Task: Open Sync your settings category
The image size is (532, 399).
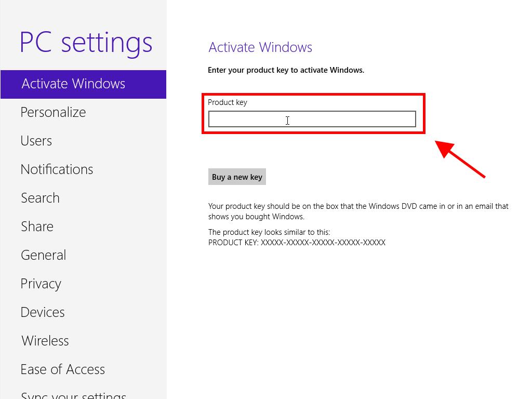Action: (74, 395)
